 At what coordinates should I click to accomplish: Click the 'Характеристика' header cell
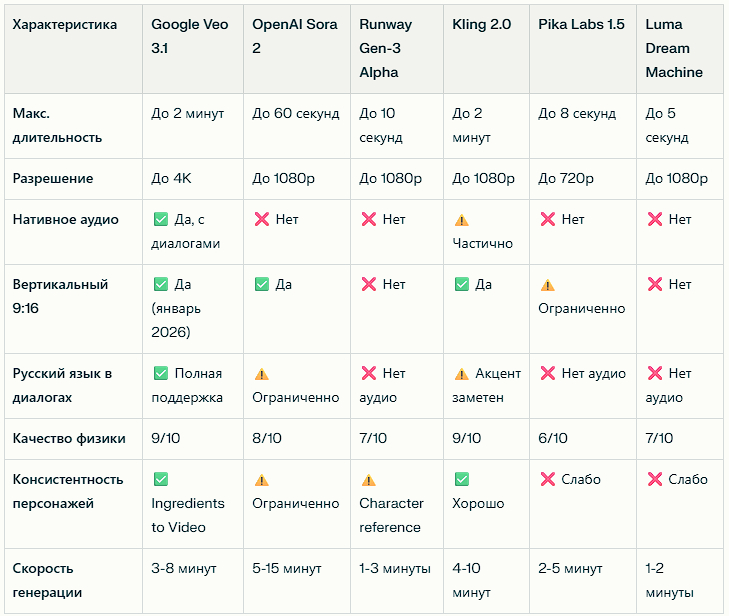(64, 24)
